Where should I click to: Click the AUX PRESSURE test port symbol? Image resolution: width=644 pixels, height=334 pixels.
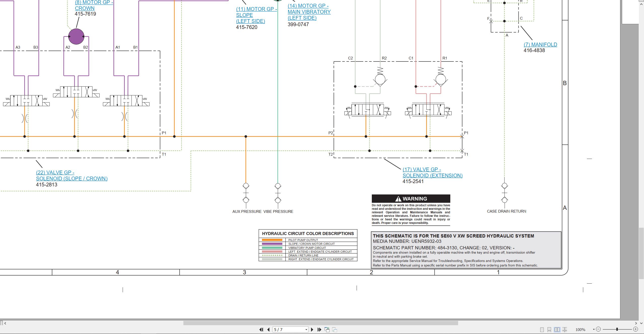point(246,193)
